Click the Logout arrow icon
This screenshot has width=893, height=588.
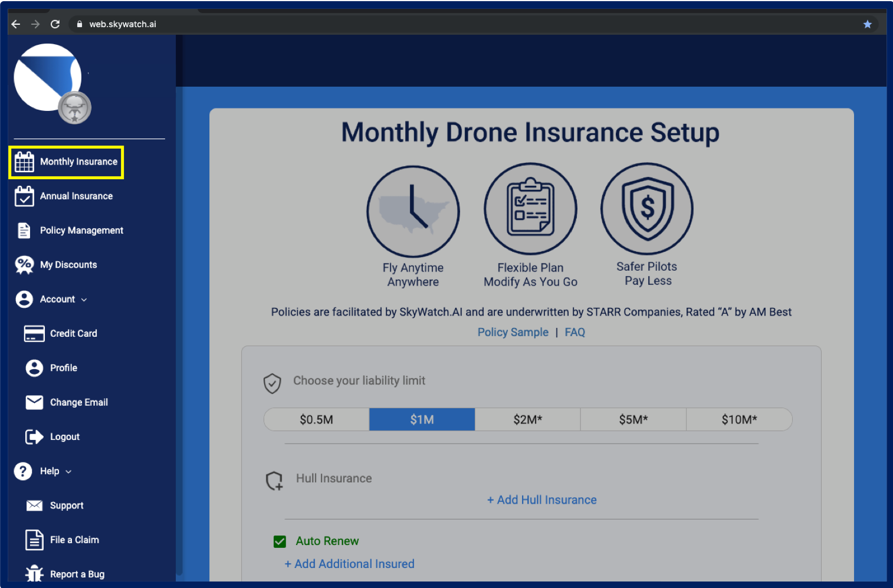point(34,436)
